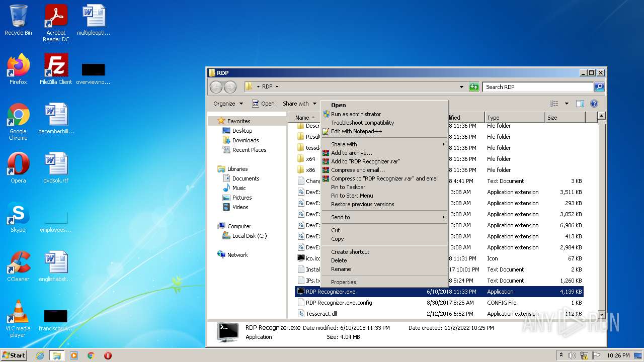
Task: Open Explorer help question mark icon
Action: click(x=594, y=104)
